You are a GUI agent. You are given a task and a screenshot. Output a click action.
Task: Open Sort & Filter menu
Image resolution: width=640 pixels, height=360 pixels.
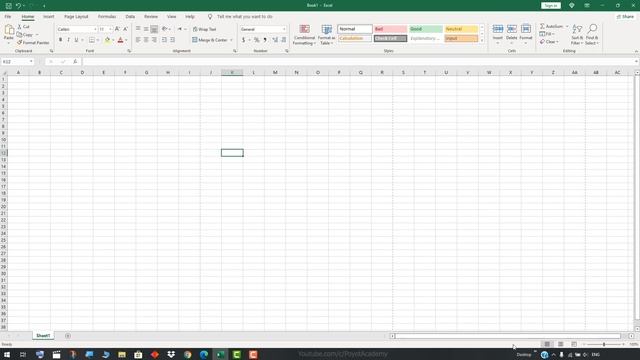(x=577, y=35)
